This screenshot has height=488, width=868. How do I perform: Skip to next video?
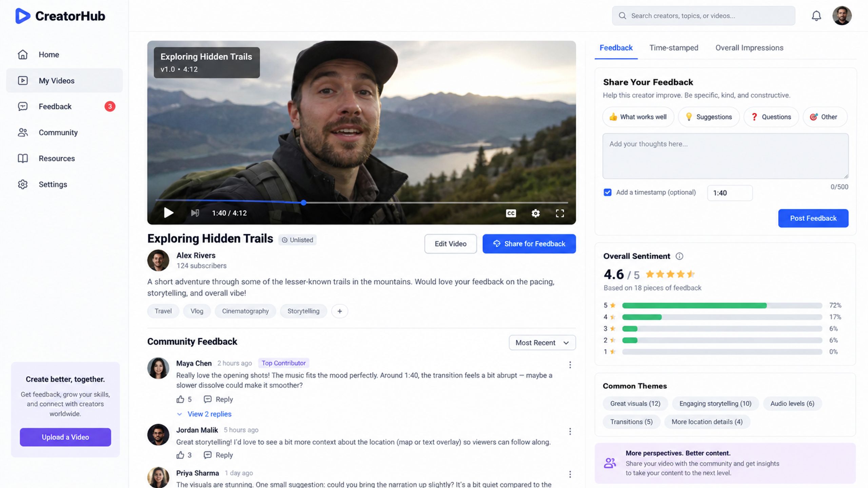(x=195, y=213)
